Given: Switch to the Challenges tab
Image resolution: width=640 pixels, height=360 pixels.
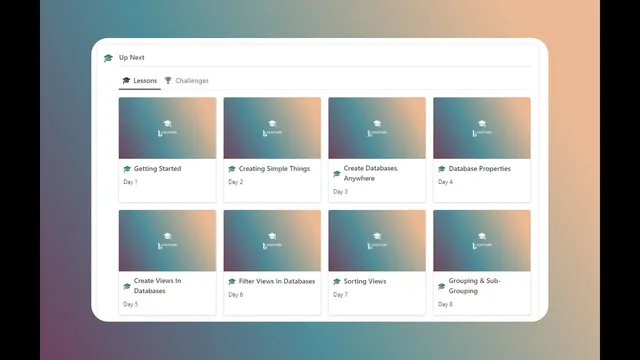Looking at the screenshot, I should coord(187,81).
